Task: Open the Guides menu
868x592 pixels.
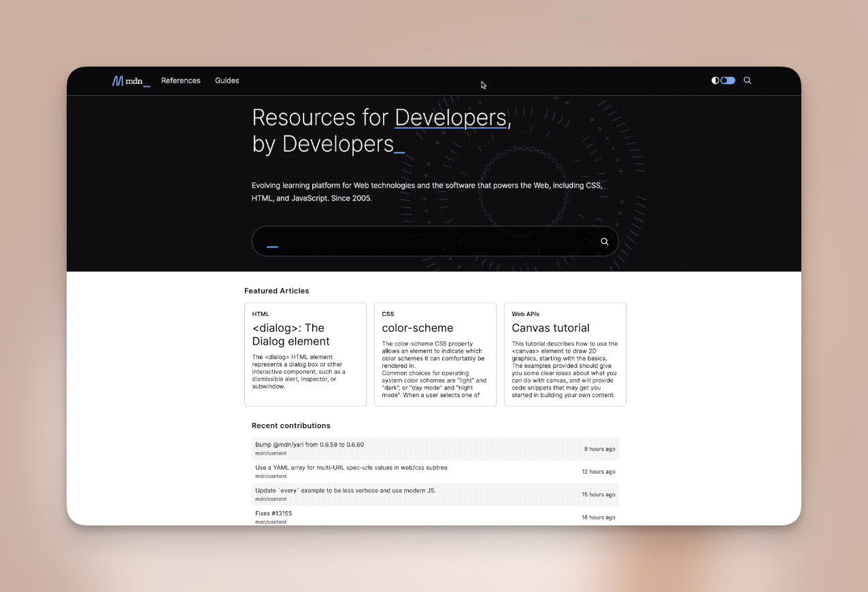Action: pyautogui.click(x=227, y=80)
